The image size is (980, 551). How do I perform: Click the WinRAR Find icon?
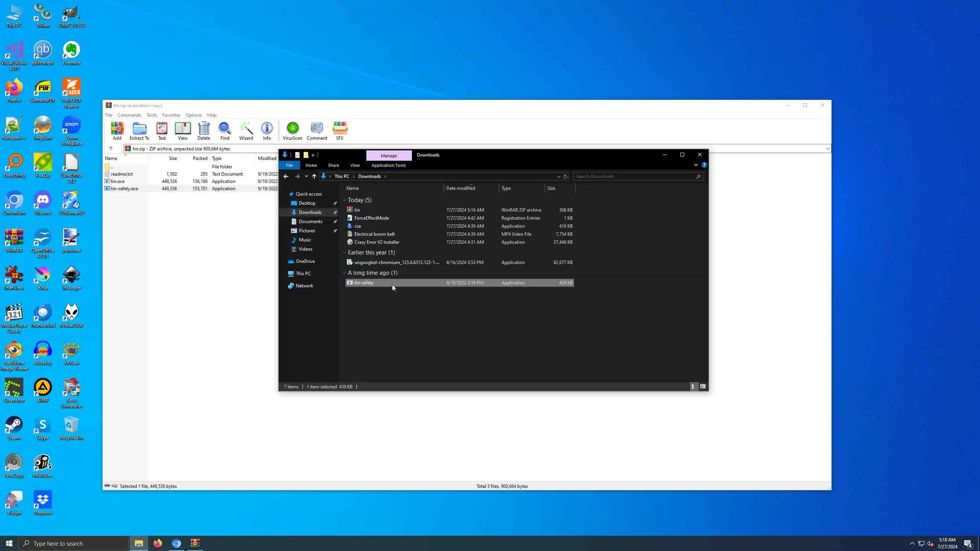(225, 131)
